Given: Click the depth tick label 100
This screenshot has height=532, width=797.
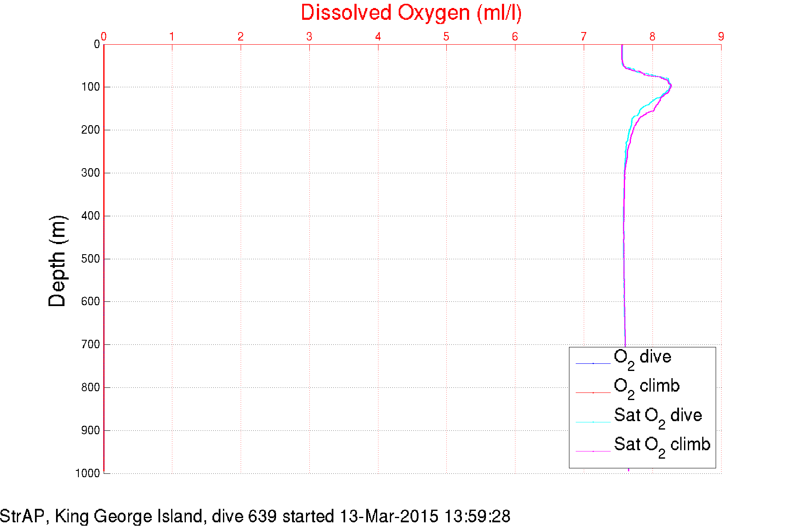Looking at the screenshot, I should point(91,87).
